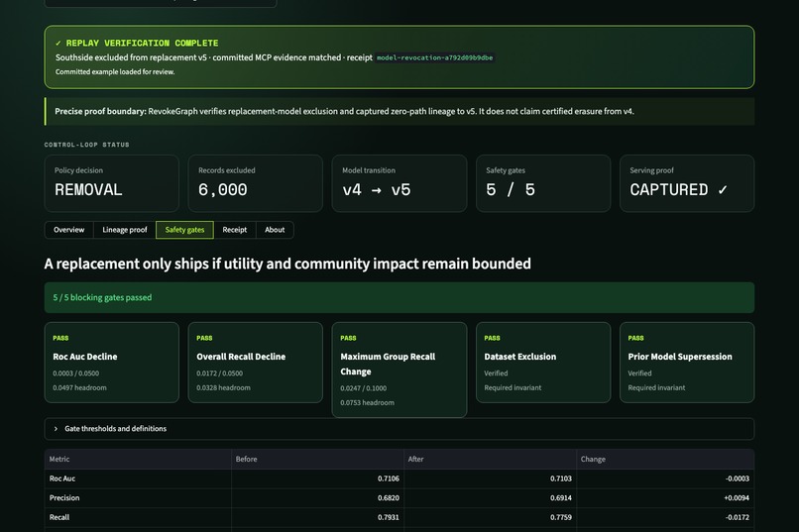Click the 0.0497 headroom text
Image resolution: width=799 pixels, height=532 pixels.
coord(79,387)
